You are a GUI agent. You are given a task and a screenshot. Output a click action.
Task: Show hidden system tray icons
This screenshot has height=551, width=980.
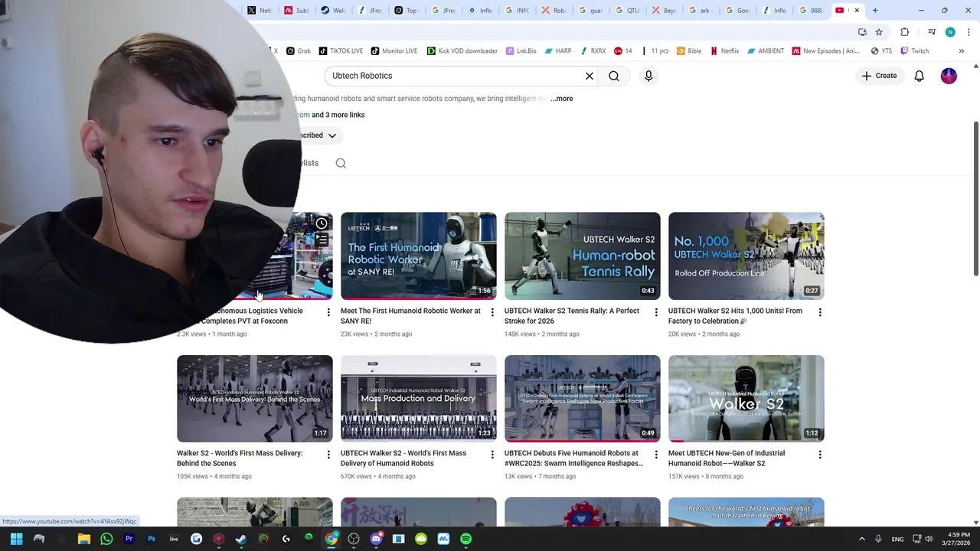click(x=862, y=539)
